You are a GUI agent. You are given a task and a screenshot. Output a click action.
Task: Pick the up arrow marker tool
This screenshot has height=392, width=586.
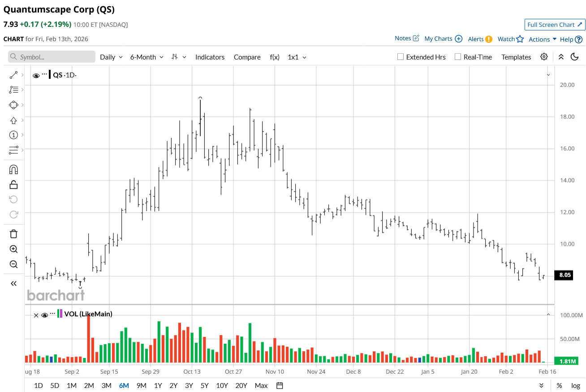click(13, 120)
